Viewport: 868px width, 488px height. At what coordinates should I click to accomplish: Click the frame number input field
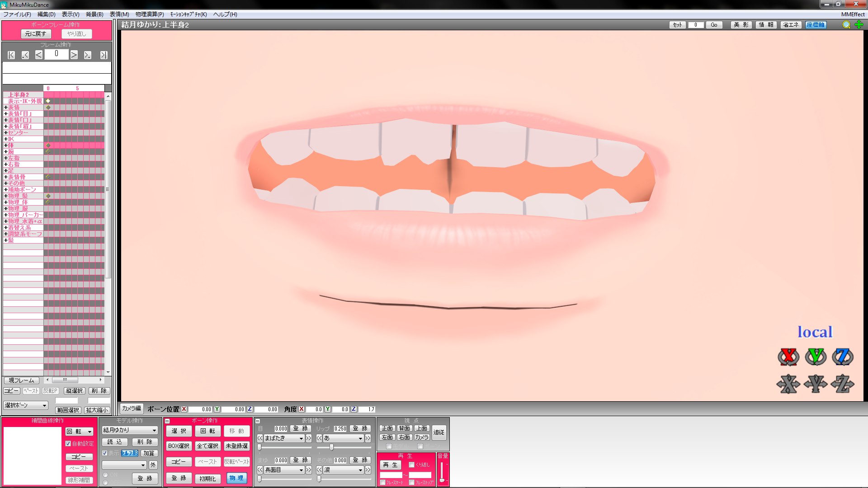56,54
